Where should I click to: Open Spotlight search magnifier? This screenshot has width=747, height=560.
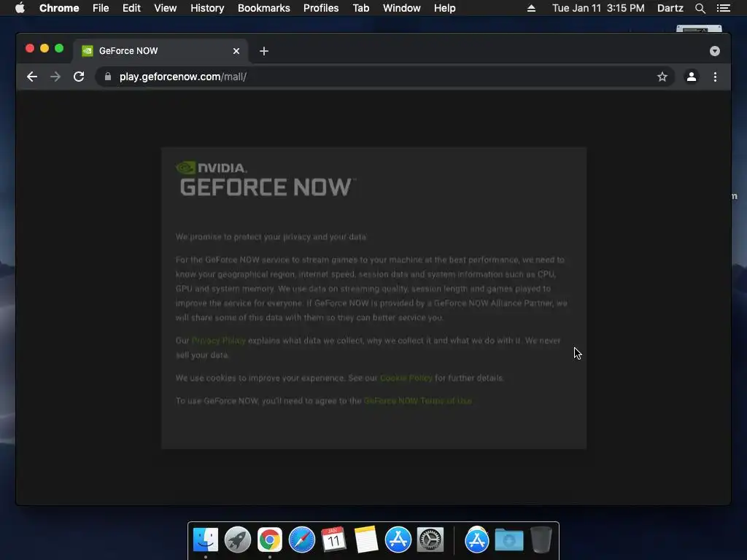pyautogui.click(x=700, y=8)
